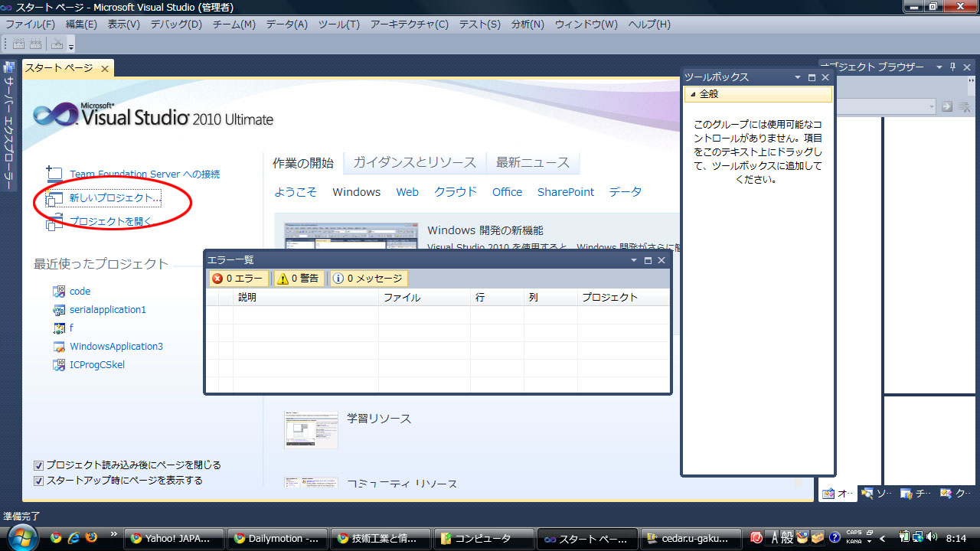This screenshot has width=980, height=551.
Task: Pin the Object Browser panel with pushpin
Action: (x=953, y=67)
